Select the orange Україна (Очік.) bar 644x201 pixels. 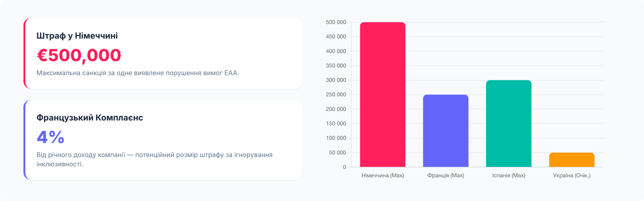pos(572,160)
